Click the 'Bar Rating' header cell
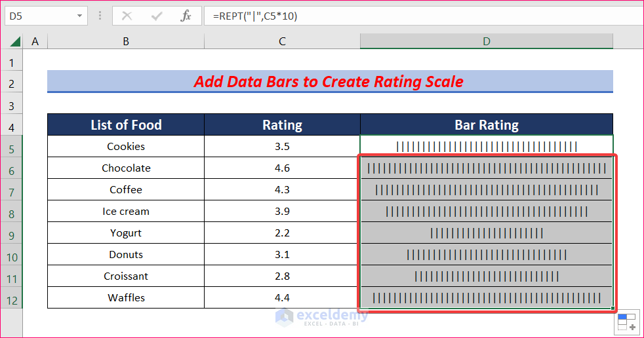The image size is (644, 338). (487, 124)
